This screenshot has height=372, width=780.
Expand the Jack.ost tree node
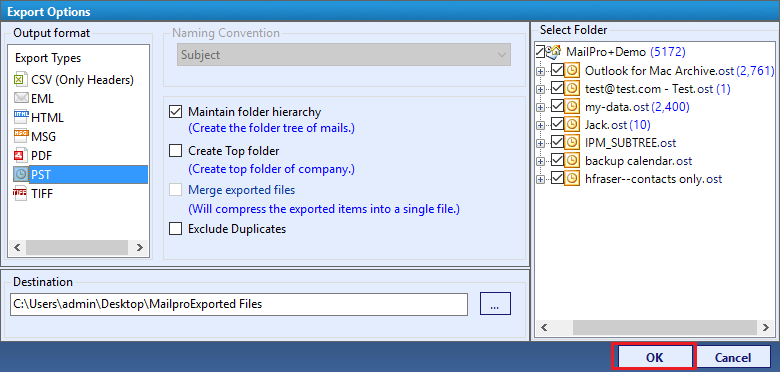(541, 125)
